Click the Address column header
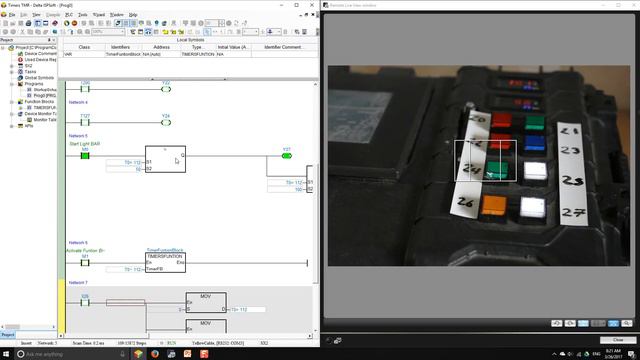 point(161,47)
